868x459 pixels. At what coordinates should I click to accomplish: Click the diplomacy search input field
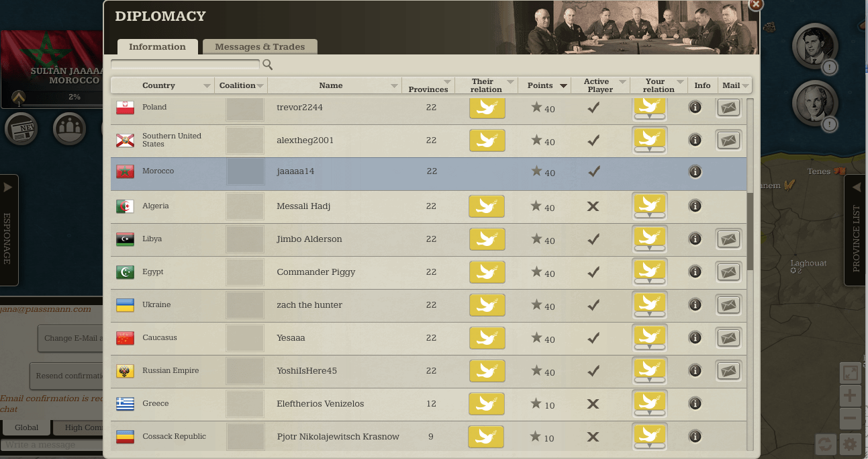tap(185, 65)
